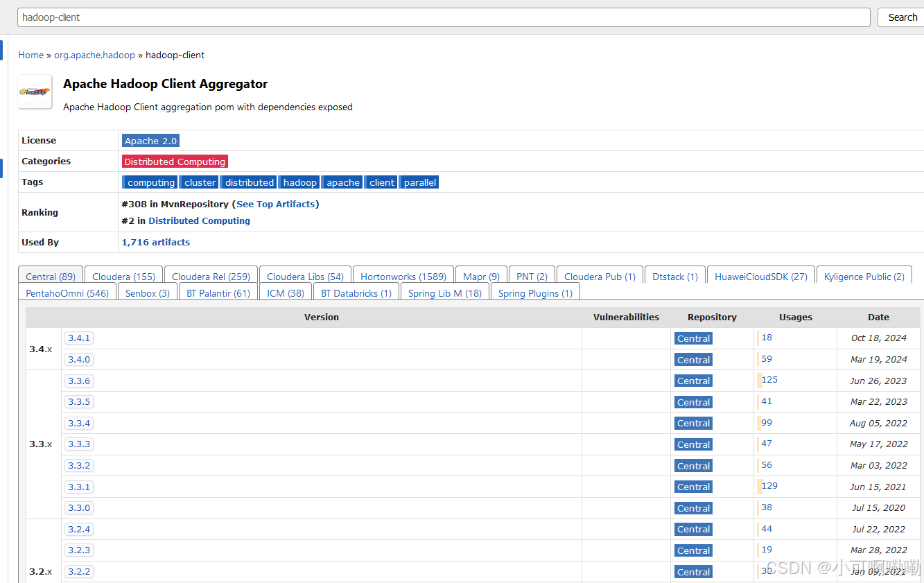
Task: Switch to PNT (2) tab
Action: 532,277
